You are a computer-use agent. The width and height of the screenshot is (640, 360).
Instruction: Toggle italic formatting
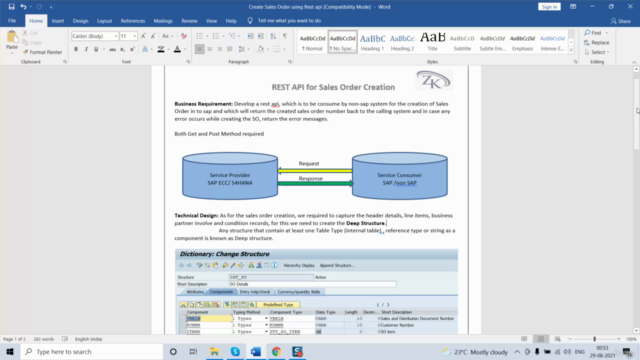click(x=86, y=49)
